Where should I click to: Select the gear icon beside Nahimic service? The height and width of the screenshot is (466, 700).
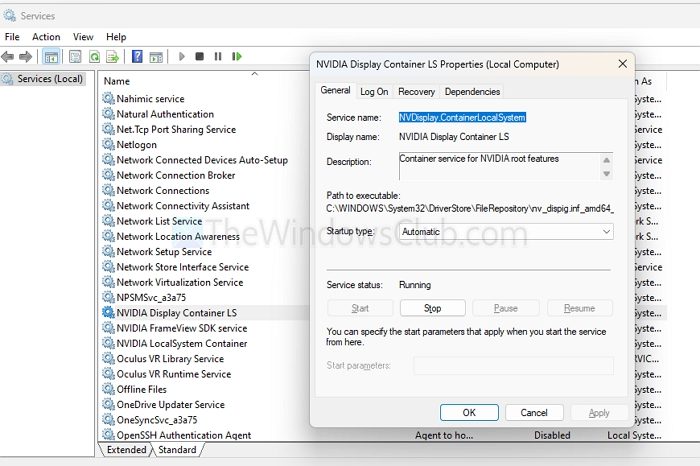pyautogui.click(x=108, y=98)
